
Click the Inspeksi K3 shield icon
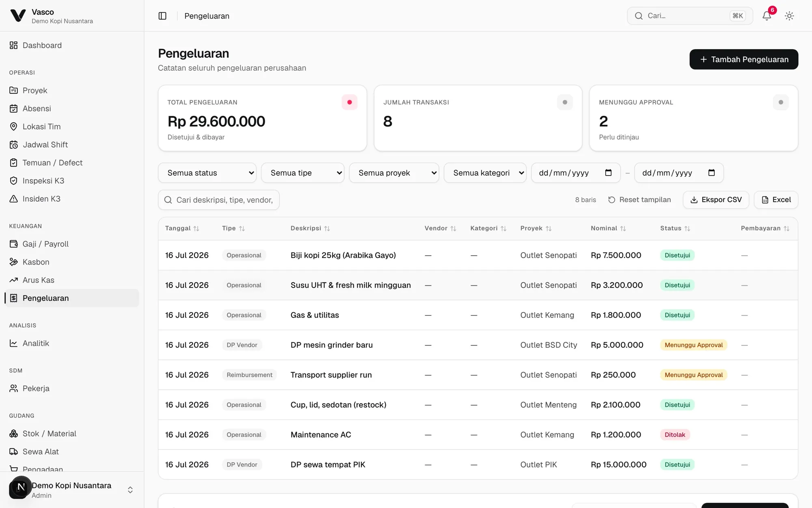[14, 181]
